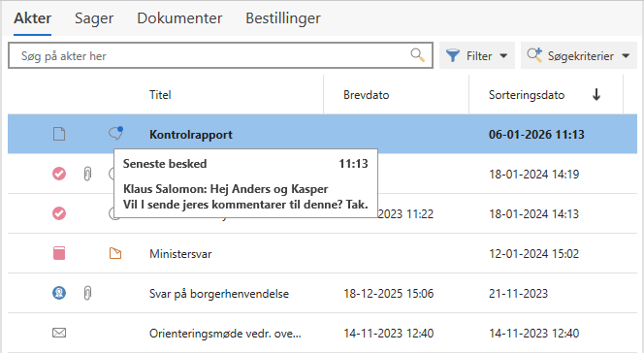
Task: Click the document icon on Kontrolrapport row
Action: click(59, 134)
